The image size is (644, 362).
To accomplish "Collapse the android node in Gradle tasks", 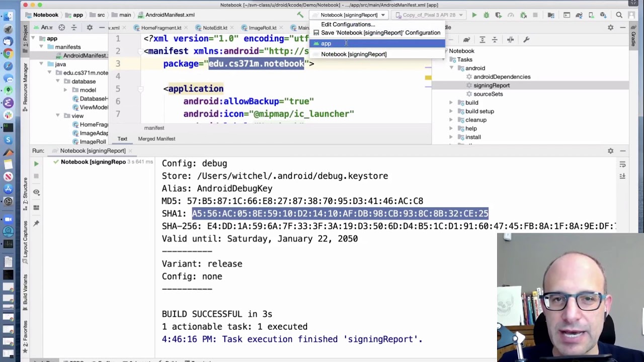I will (451, 68).
